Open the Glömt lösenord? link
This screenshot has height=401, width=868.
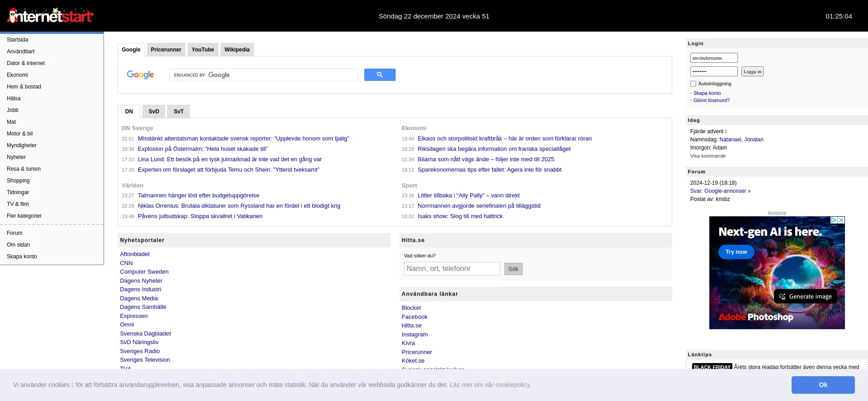pos(712,100)
